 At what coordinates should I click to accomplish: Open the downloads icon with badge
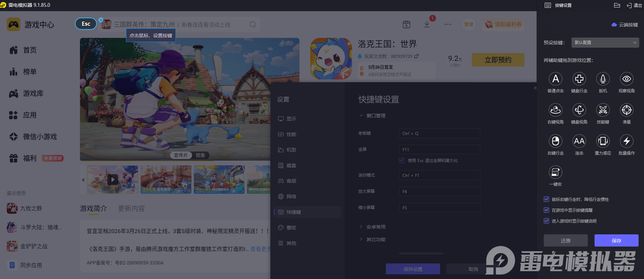tap(427, 24)
